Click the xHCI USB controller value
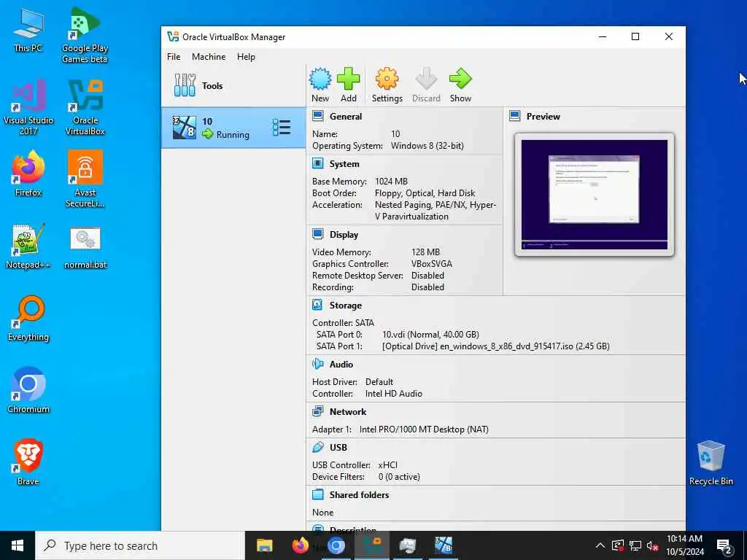Viewport: 747px width, 560px height. pyautogui.click(x=387, y=465)
